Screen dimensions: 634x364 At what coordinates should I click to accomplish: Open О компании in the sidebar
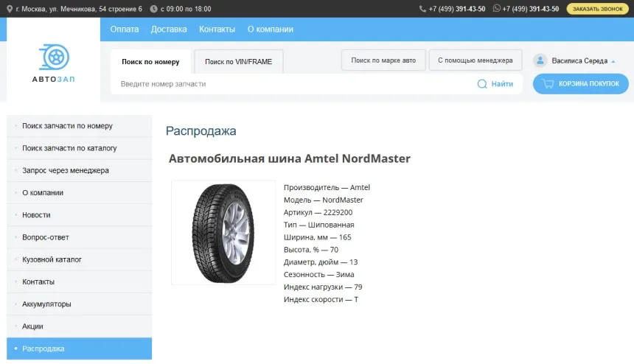pos(80,193)
